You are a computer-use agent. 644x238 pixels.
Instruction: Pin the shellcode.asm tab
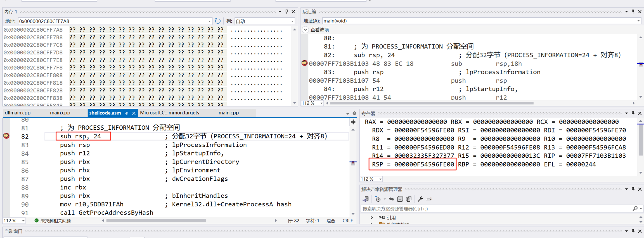pyautogui.click(x=127, y=113)
